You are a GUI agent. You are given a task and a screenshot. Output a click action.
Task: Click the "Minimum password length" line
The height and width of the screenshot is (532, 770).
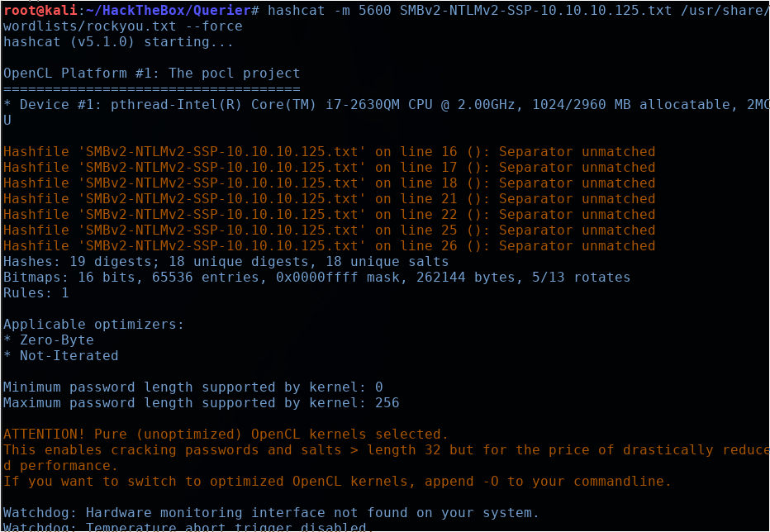[192, 387]
